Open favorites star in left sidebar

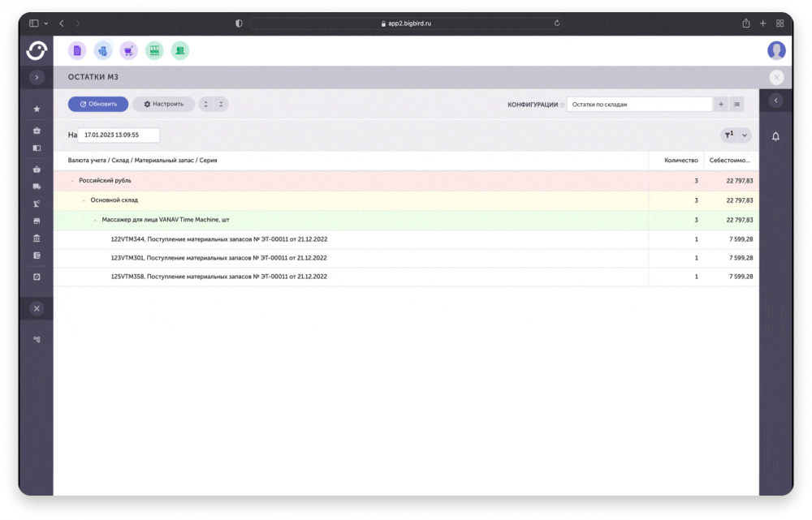37,109
